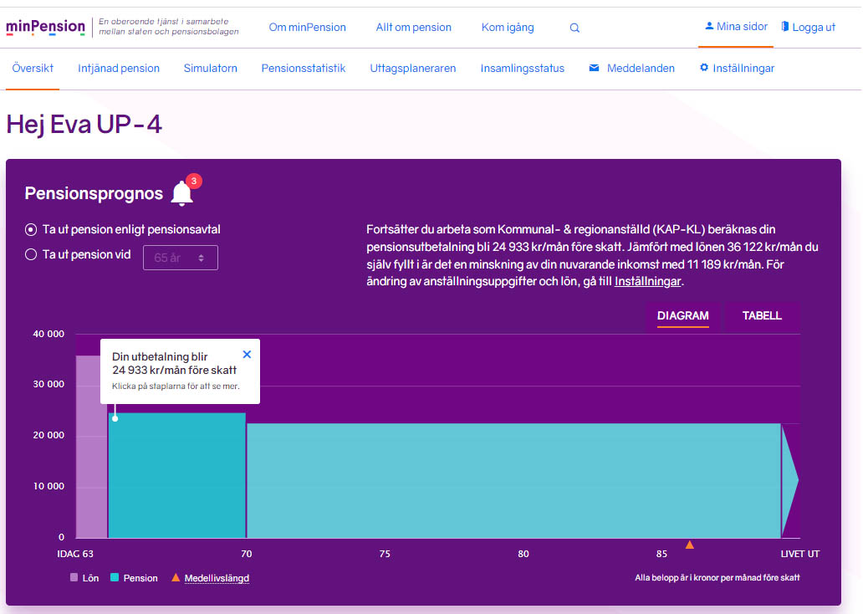Open Inställningar gear in navigation
868x614 pixels.
point(704,68)
